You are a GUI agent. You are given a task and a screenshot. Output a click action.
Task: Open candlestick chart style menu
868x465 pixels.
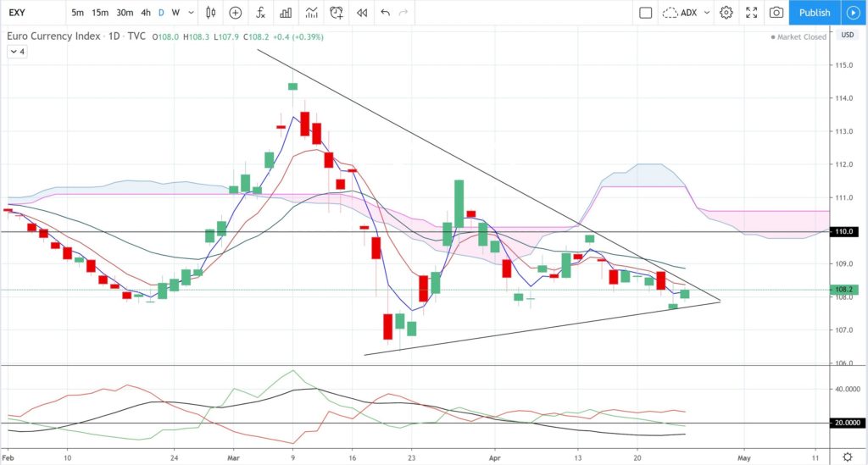[210, 12]
